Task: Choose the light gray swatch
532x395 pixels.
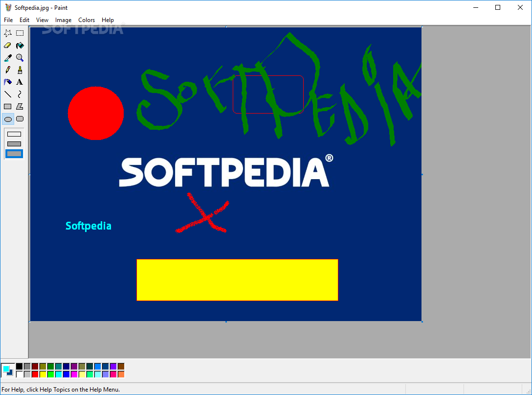Action: [27, 374]
